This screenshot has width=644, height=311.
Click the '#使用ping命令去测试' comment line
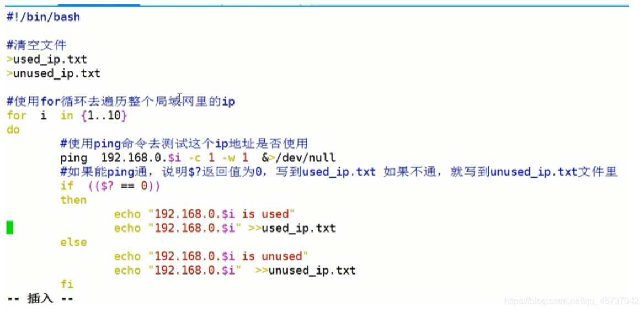[x=184, y=144]
